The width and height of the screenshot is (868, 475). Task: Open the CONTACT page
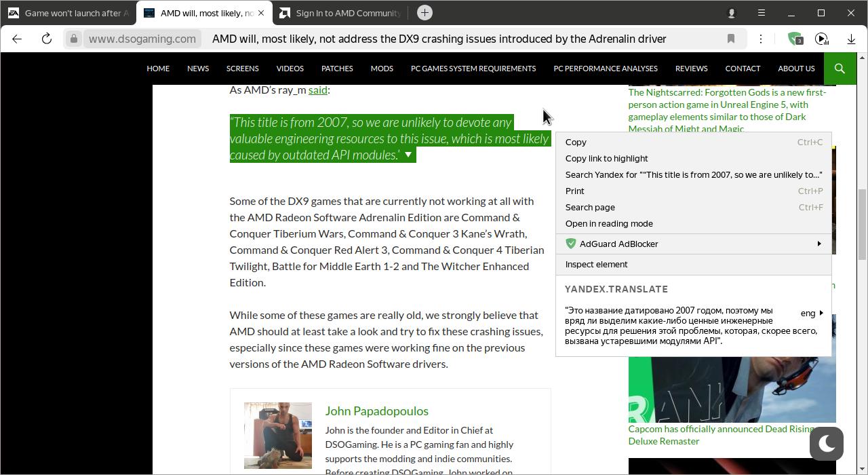pyautogui.click(x=743, y=69)
